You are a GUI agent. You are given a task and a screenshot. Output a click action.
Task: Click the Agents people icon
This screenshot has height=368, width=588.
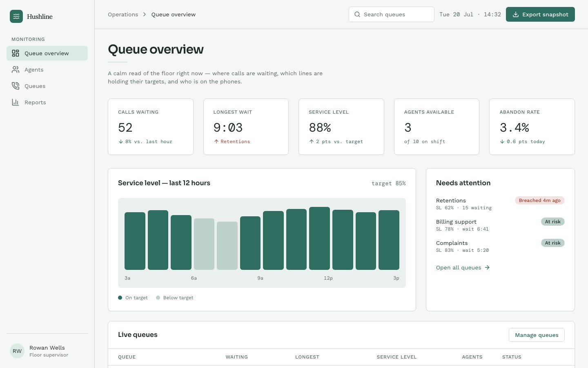[16, 70]
